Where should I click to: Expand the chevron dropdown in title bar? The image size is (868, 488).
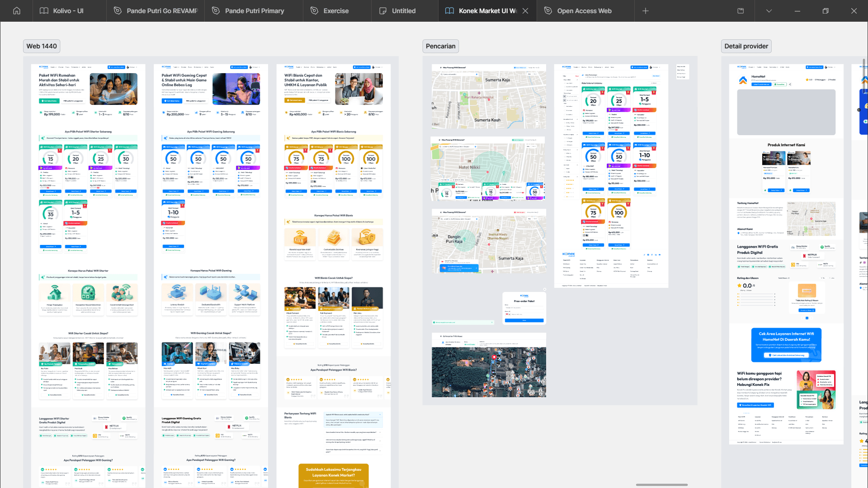(x=769, y=11)
